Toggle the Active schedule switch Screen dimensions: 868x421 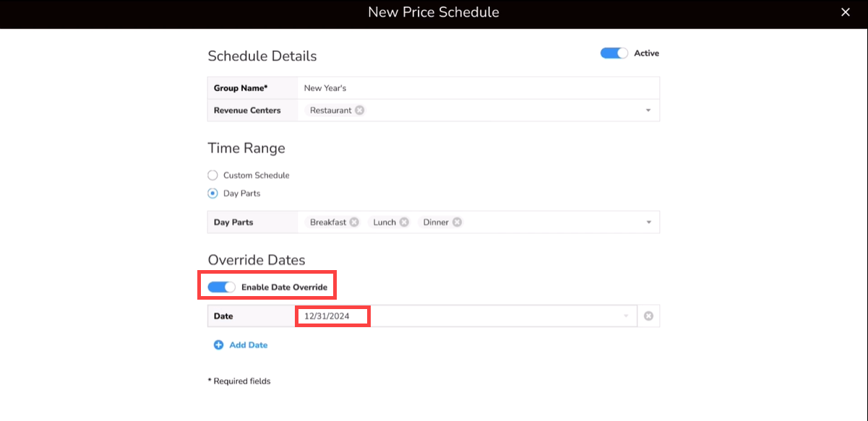[614, 53]
